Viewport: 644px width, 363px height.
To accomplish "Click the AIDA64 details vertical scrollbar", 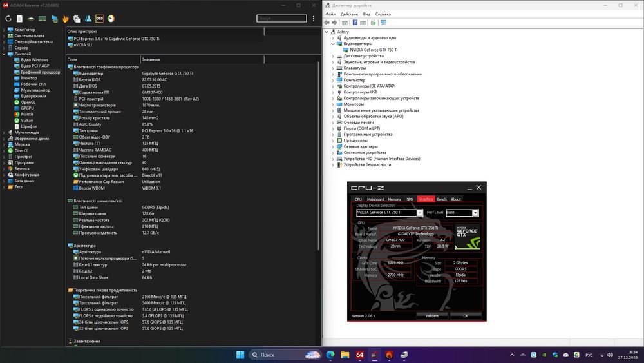I will (318, 156).
